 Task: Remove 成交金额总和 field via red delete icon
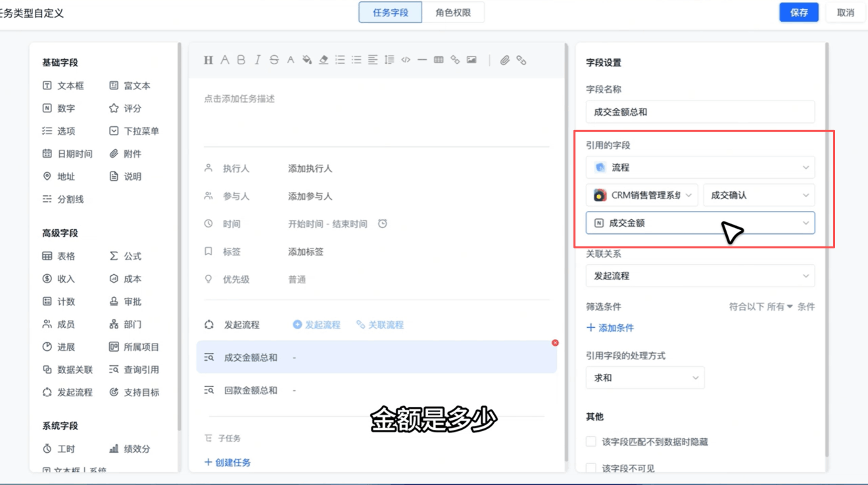(555, 343)
